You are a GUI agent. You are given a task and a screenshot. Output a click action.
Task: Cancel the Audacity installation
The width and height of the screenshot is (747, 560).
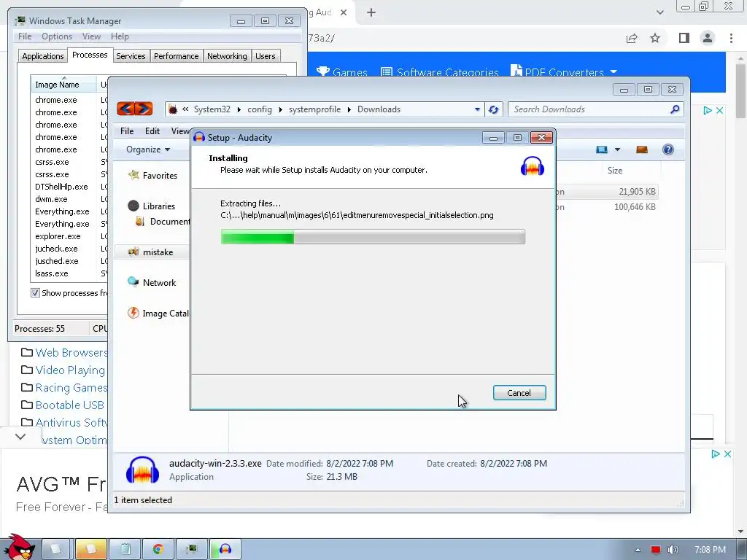[x=519, y=393]
